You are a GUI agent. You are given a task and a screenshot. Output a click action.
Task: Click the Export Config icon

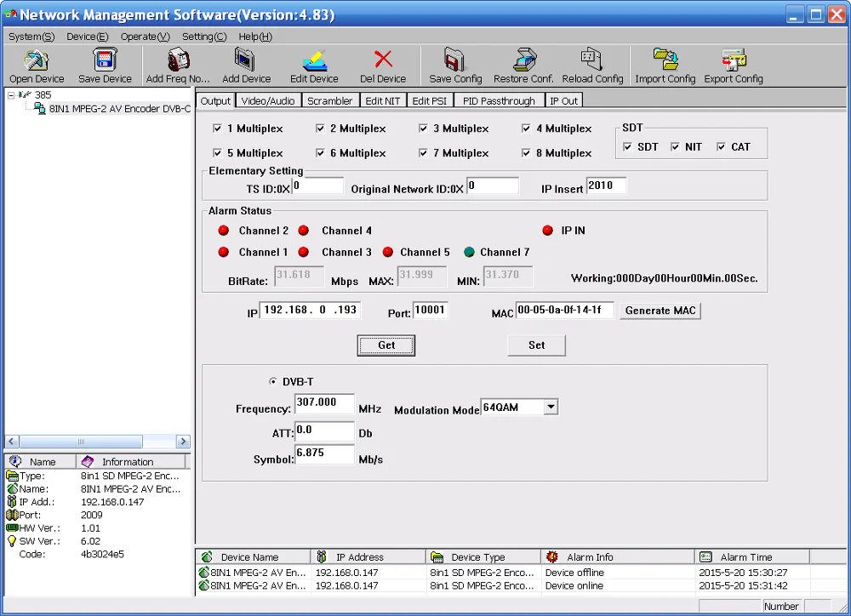click(x=734, y=60)
